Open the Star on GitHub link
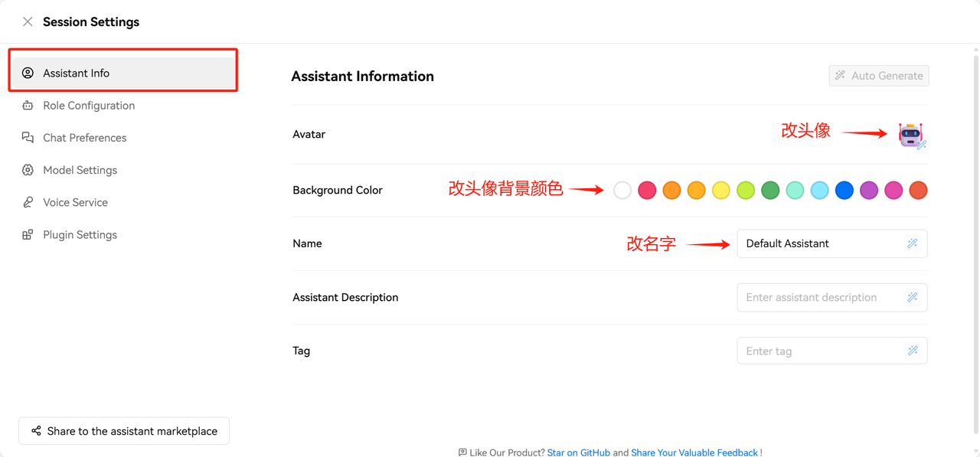 tap(578, 452)
